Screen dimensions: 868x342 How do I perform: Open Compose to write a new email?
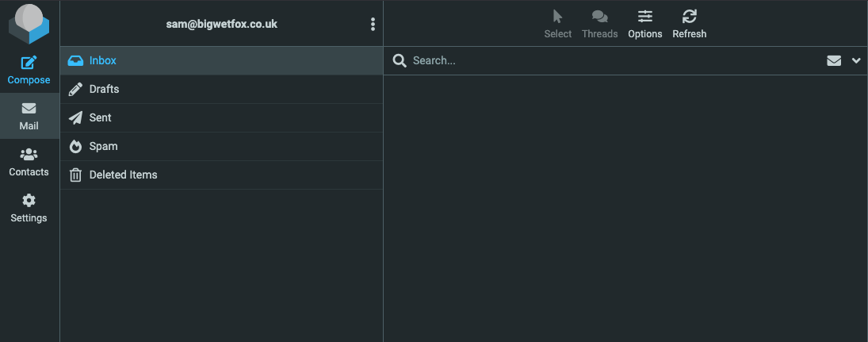coord(29,70)
